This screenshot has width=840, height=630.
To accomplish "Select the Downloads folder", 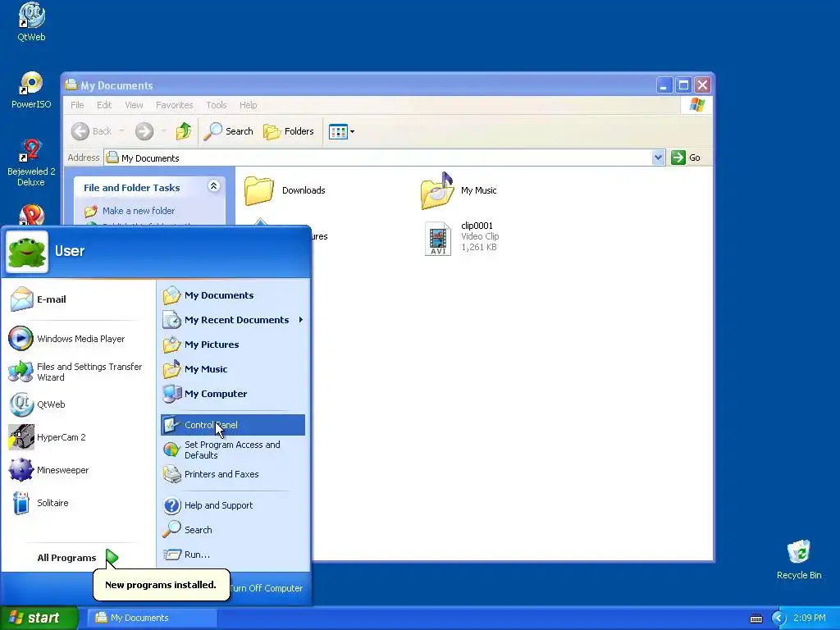I will (285, 190).
